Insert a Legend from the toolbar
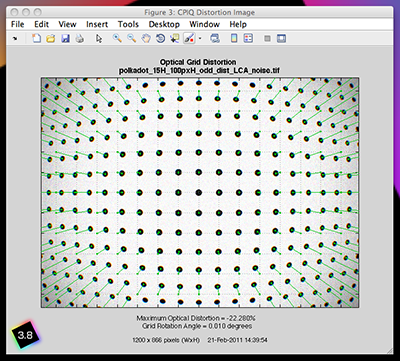Image resolution: width=400 pixels, height=361 pixels. [x=248, y=38]
